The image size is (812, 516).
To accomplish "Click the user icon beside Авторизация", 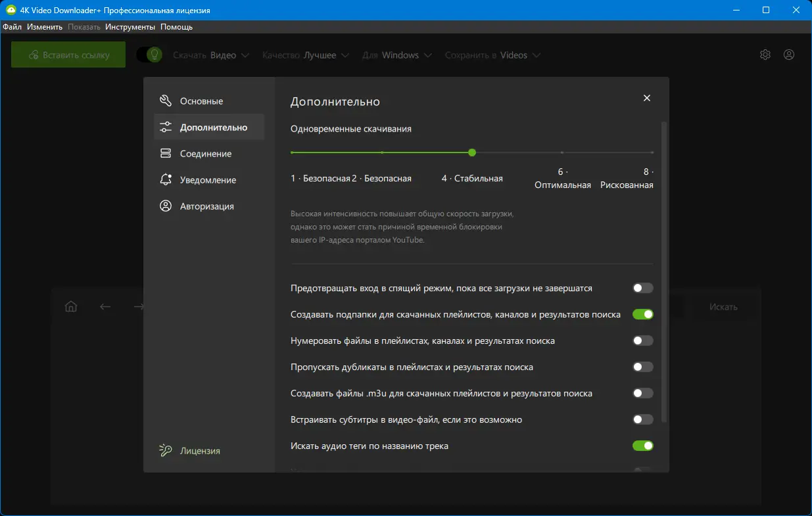I will click(166, 206).
